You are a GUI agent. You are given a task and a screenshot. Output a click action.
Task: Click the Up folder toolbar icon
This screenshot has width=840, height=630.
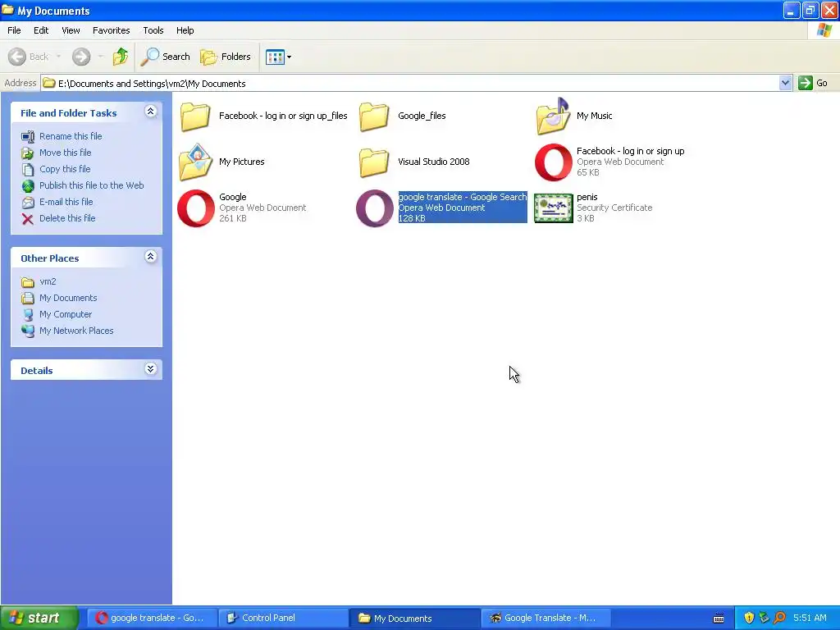coord(121,57)
